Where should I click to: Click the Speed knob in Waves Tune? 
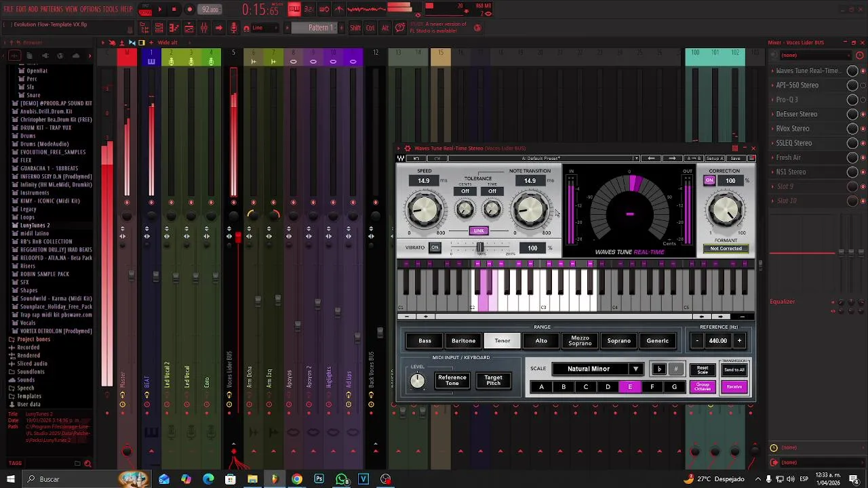tap(424, 209)
